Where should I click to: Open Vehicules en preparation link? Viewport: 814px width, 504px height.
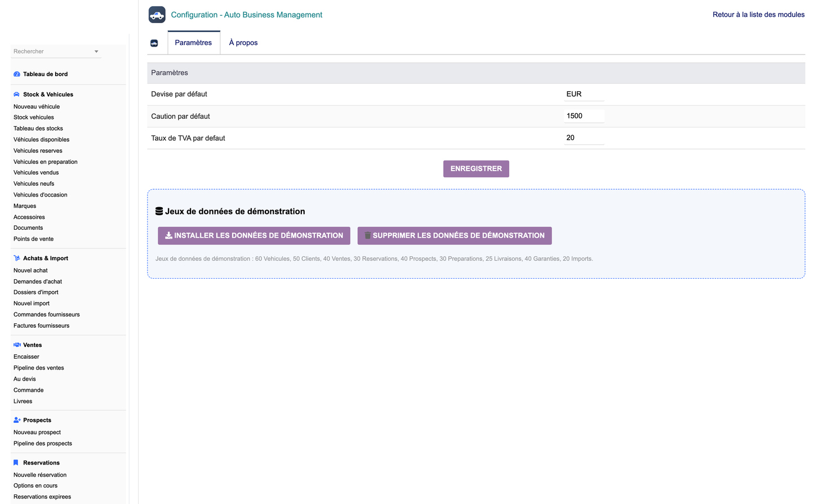point(46,162)
